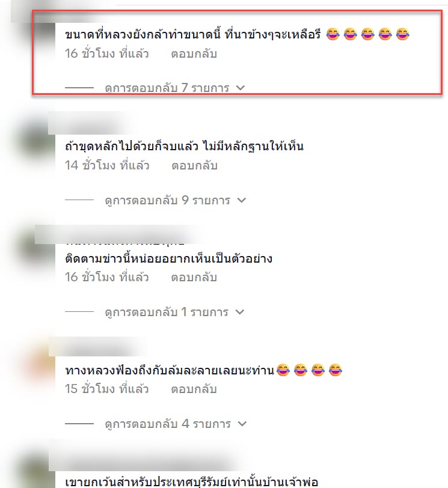Click the 16 ชั่วโมง timestamp in the highlighted comment
The width and height of the screenshot is (448, 488).
107,54
